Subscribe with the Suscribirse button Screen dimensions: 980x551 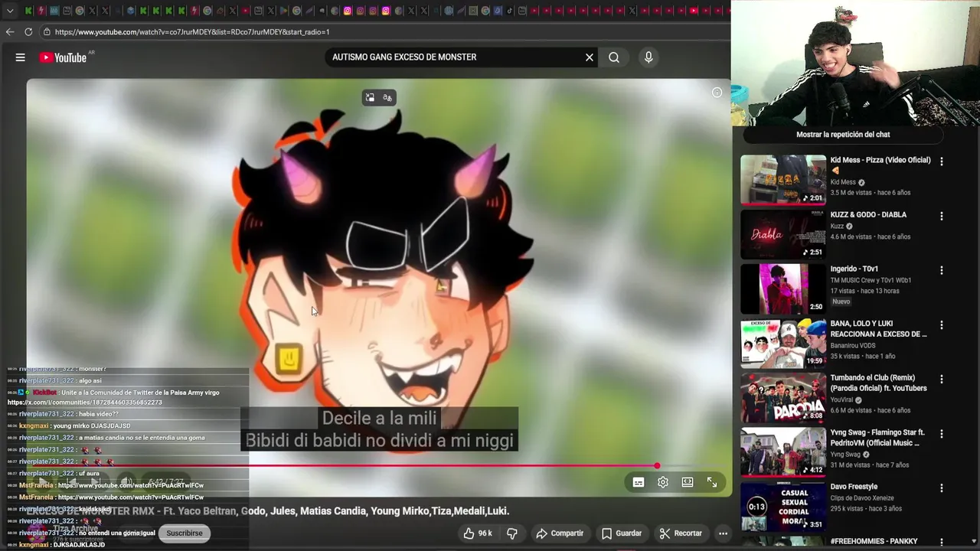pyautogui.click(x=185, y=533)
